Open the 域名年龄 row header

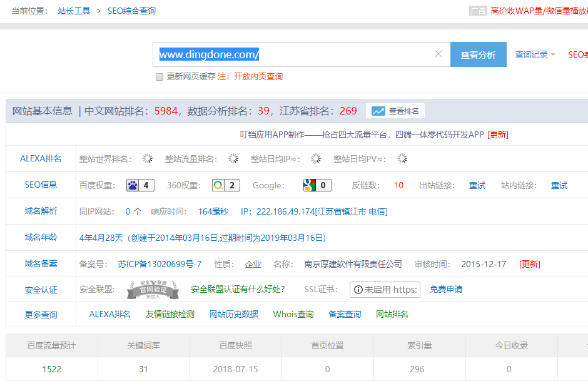41,237
